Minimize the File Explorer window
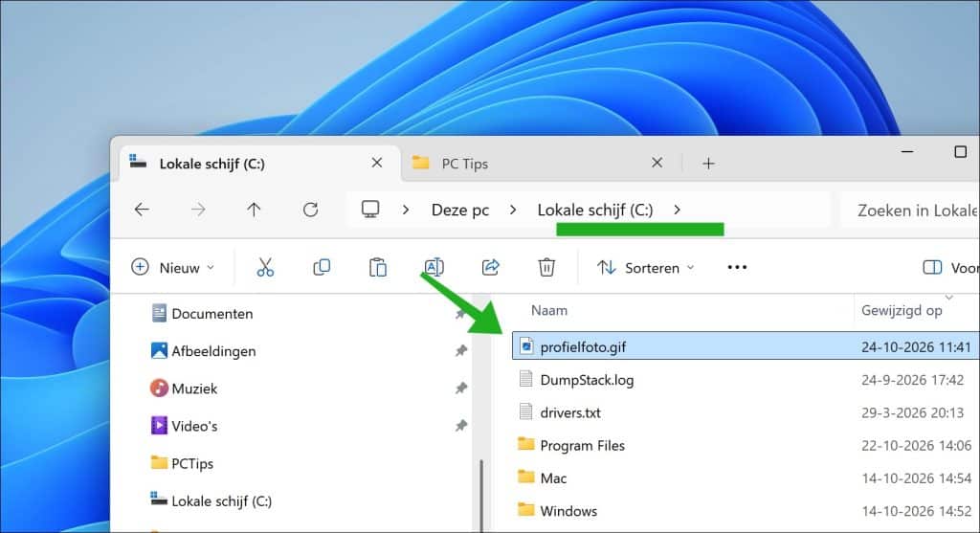 point(907,152)
